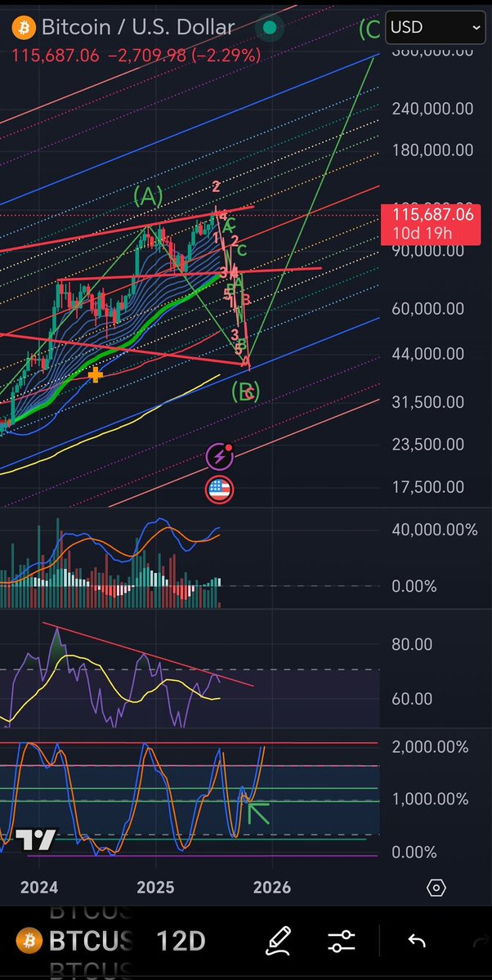Click the TradingView logo watermark

point(36,840)
